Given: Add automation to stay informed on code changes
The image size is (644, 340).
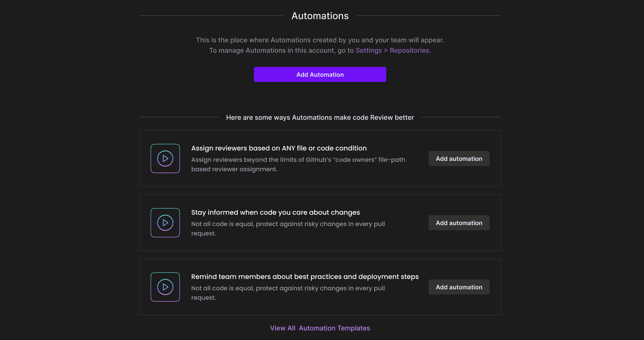Looking at the screenshot, I should [x=459, y=222].
